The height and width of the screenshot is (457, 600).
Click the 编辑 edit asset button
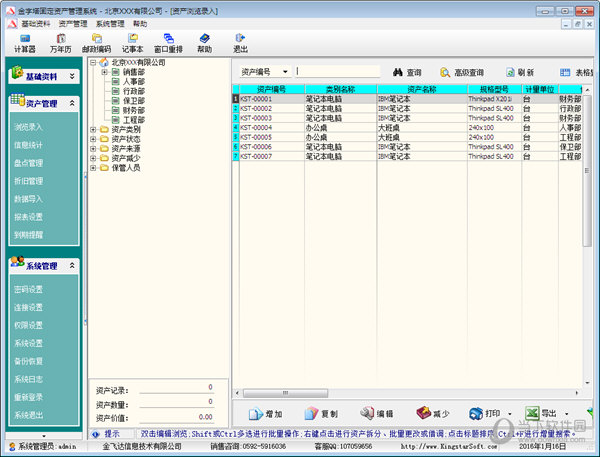click(x=377, y=413)
